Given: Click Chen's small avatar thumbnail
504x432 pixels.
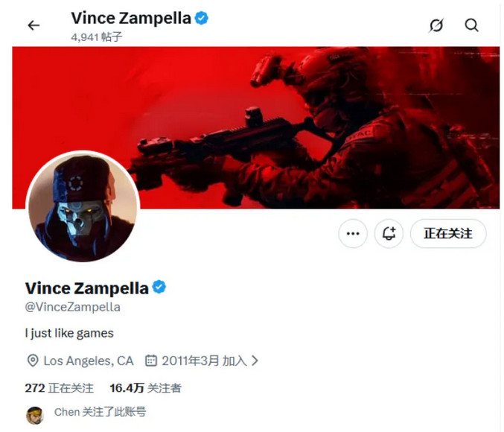Looking at the screenshot, I should point(35,416).
